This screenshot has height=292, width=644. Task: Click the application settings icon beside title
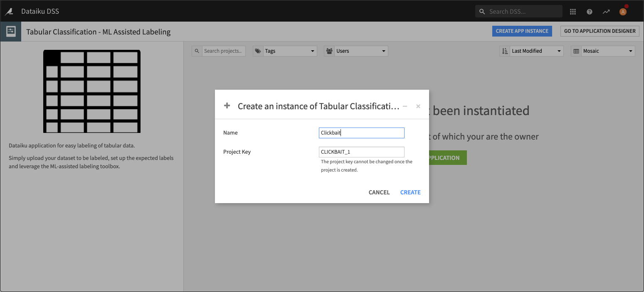[x=11, y=32]
